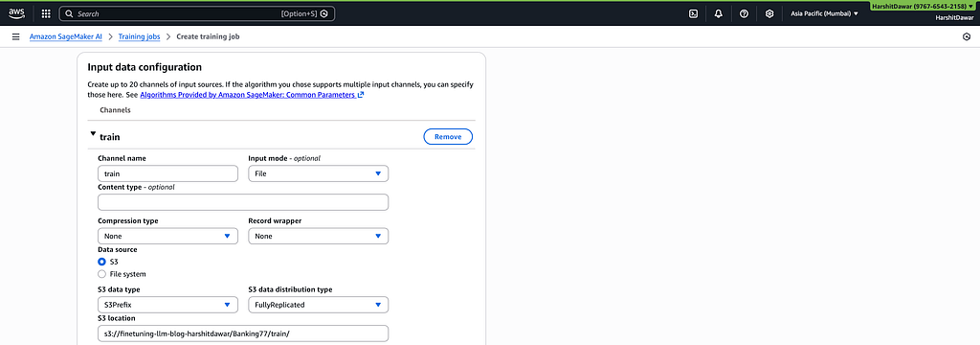
Task: Click the Create training job breadcrumb text
Action: click(x=208, y=37)
